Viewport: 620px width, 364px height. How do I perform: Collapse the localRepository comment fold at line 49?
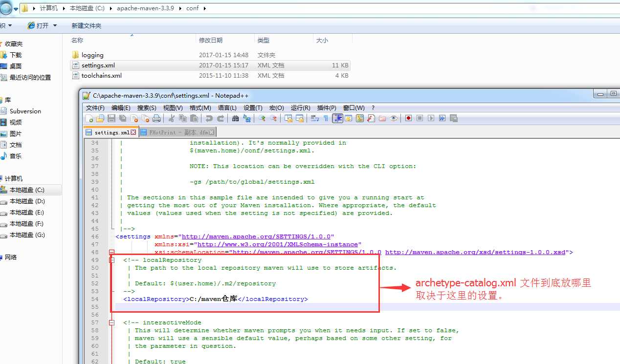[x=112, y=260]
